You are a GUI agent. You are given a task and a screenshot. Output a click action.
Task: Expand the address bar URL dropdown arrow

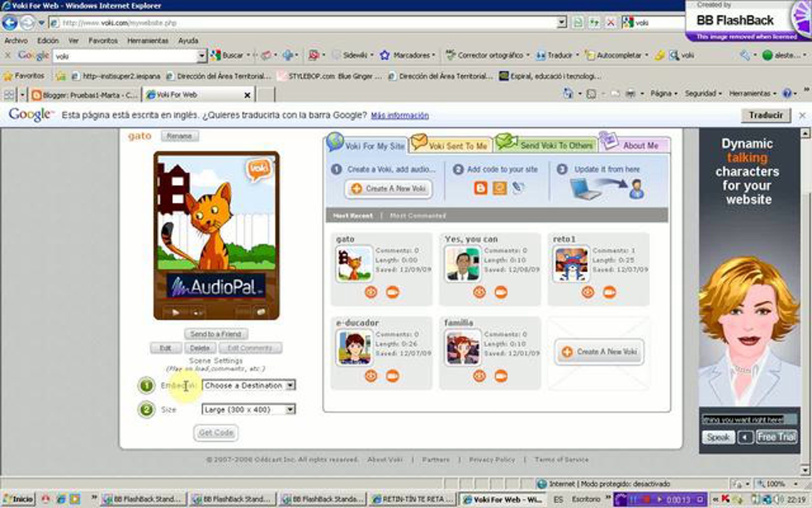562,23
